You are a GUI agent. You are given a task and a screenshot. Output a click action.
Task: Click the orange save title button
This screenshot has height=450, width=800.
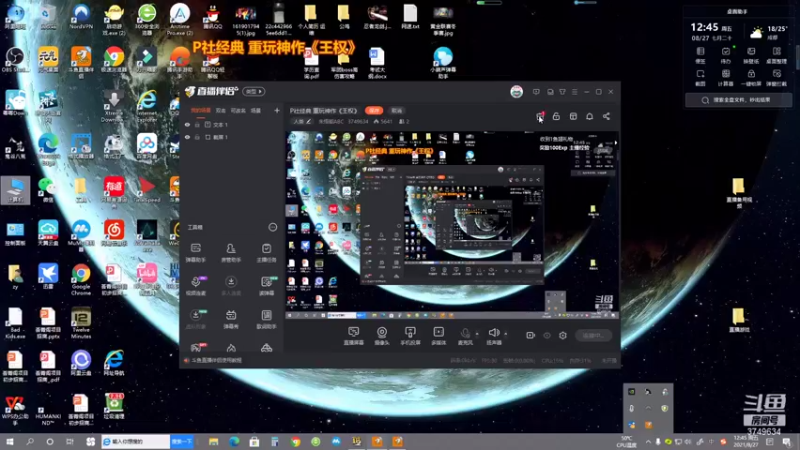coord(374,110)
